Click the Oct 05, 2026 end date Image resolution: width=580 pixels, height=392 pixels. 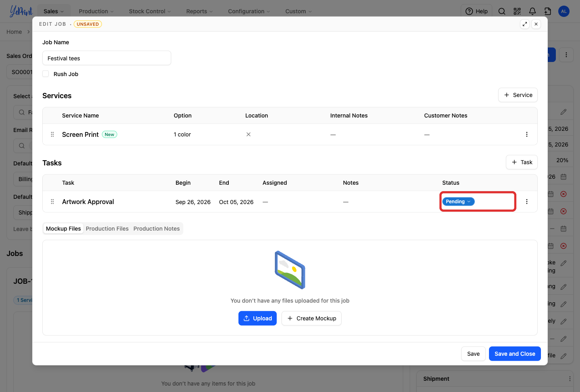point(236,202)
